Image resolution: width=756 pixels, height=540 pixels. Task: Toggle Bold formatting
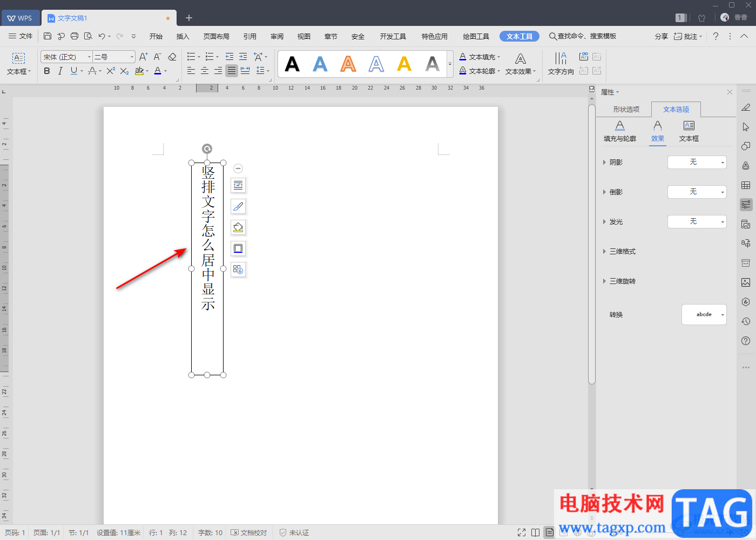pyautogui.click(x=47, y=71)
